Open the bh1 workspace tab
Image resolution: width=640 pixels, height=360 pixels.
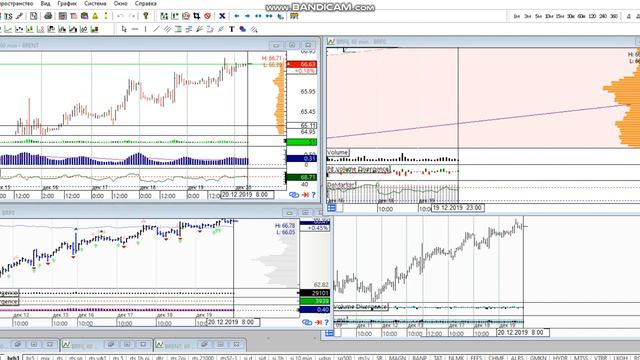point(13,358)
